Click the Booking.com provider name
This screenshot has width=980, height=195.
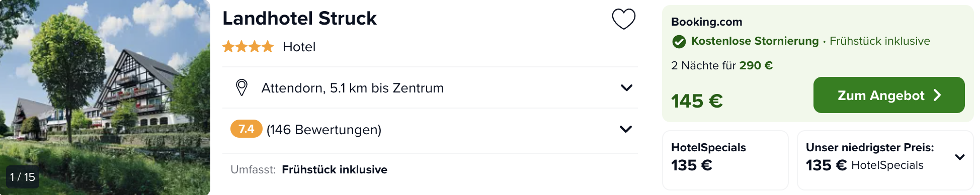click(706, 22)
